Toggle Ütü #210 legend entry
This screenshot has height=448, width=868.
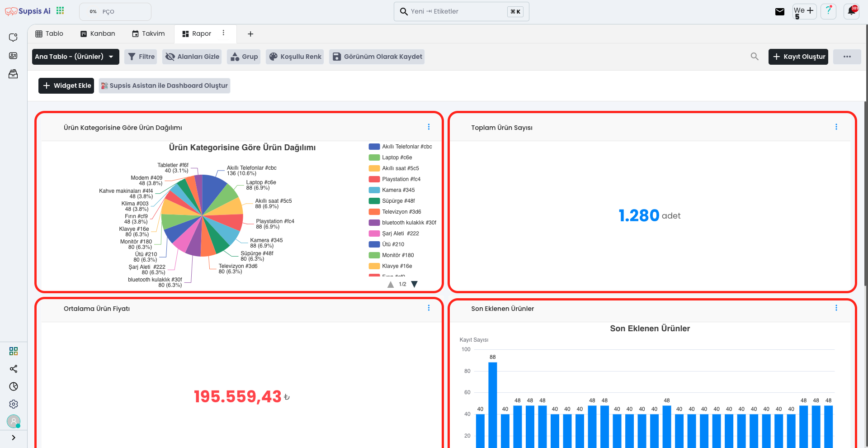(387, 244)
